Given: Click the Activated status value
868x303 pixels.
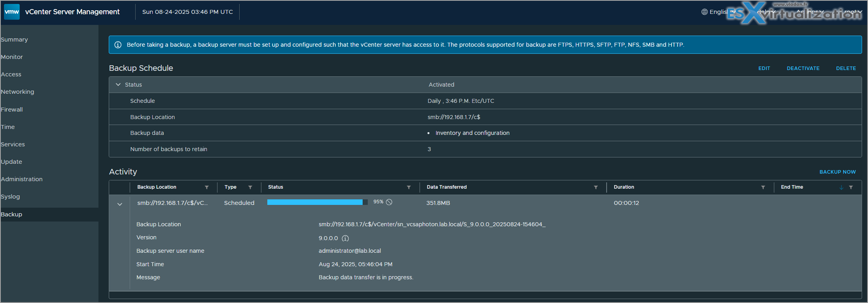Looking at the screenshot, I should (x=441, y=85).
